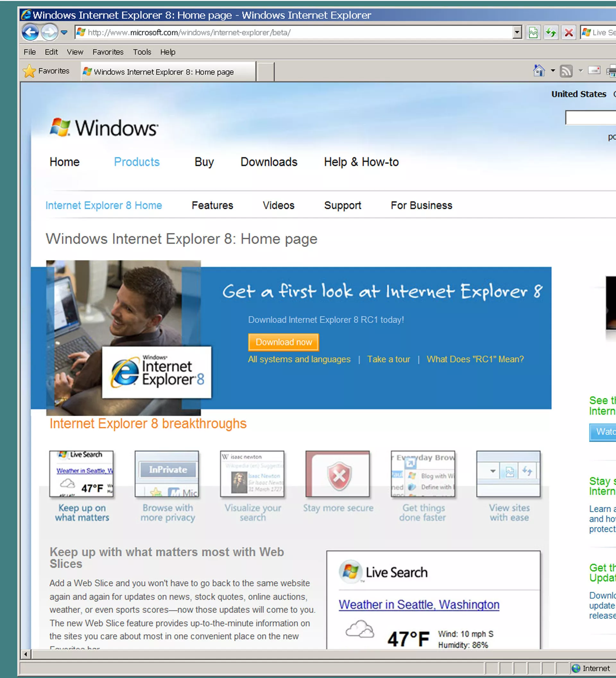Image resolution: width=616 pixels, height=678 pixels.
Task: Open the Support sub-navigation link
Action: click(x=342, y=205)
